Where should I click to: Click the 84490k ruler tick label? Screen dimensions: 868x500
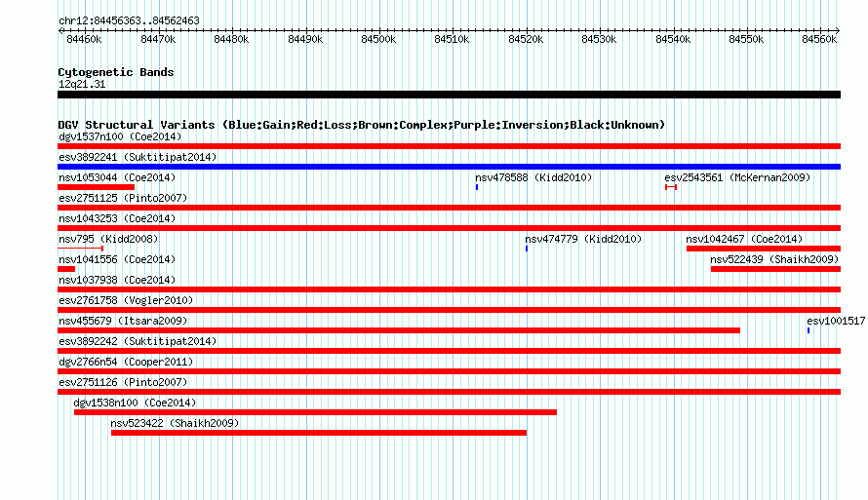(305, 39)
